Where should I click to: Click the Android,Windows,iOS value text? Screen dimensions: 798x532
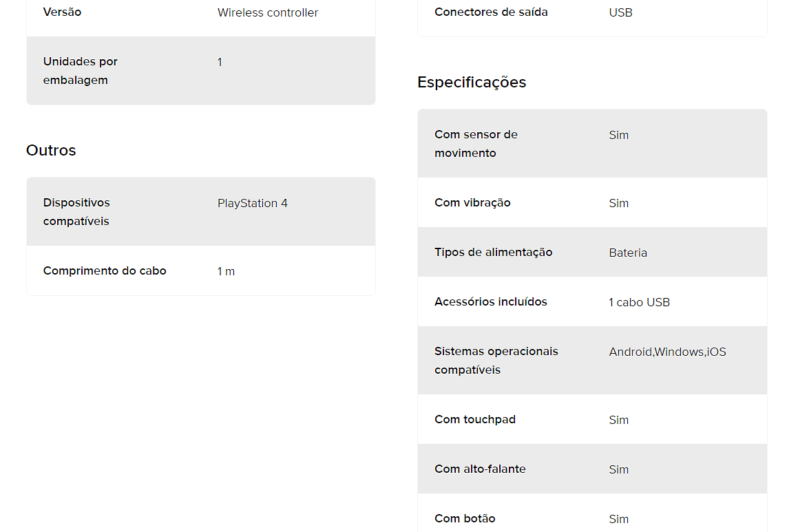(x=667, y=352)
